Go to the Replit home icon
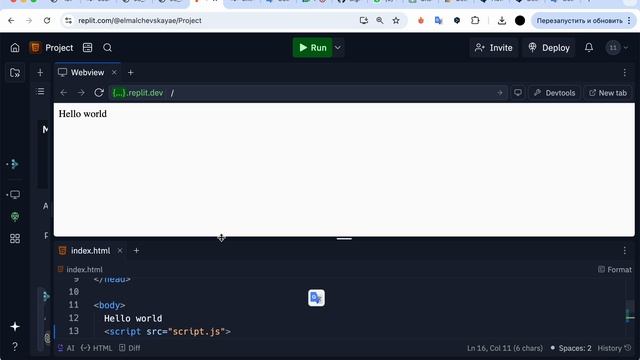The height and width of the screenshot is (360, 640). point(15,48)
